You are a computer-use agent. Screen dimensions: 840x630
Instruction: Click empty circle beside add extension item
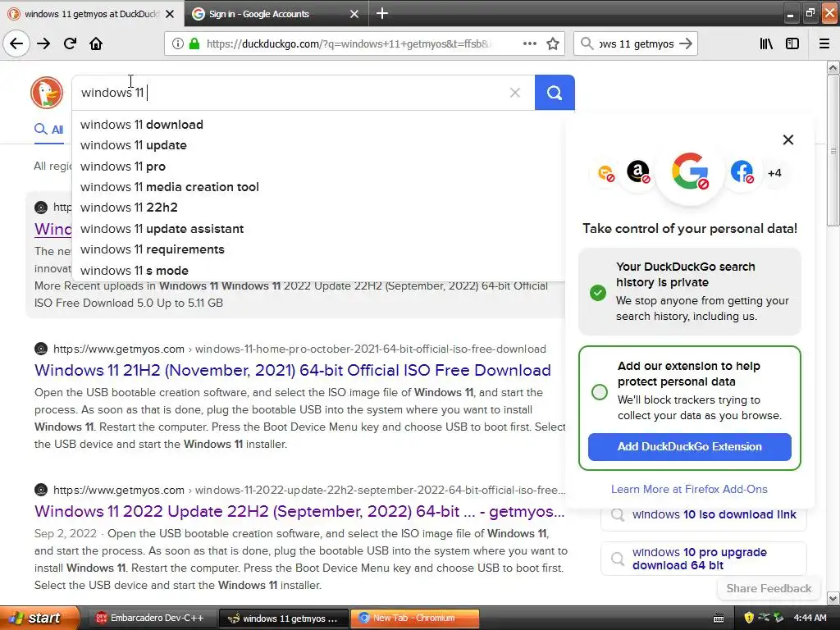[600, 391]
